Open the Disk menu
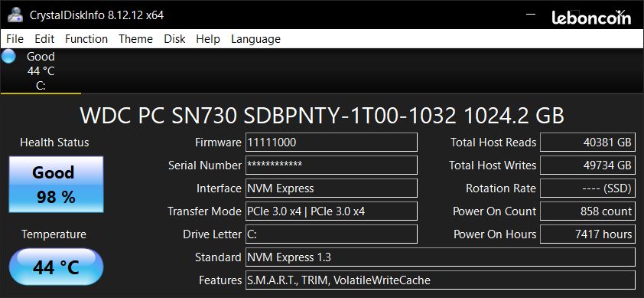Screen dimensions: 644x298 coord(174,39)
